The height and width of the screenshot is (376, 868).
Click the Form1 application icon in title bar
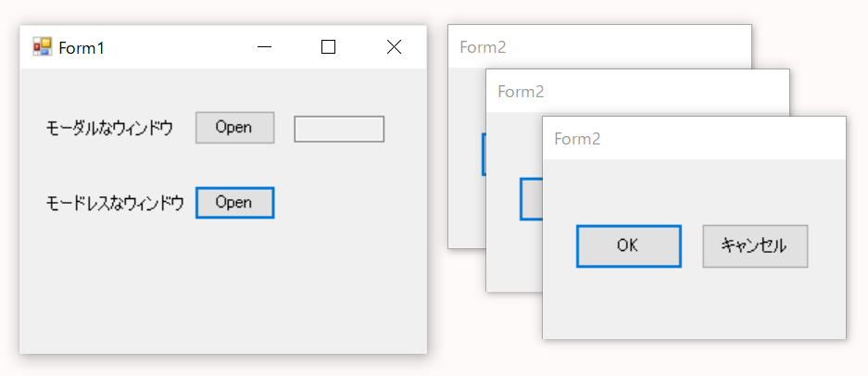click(42, 47)
